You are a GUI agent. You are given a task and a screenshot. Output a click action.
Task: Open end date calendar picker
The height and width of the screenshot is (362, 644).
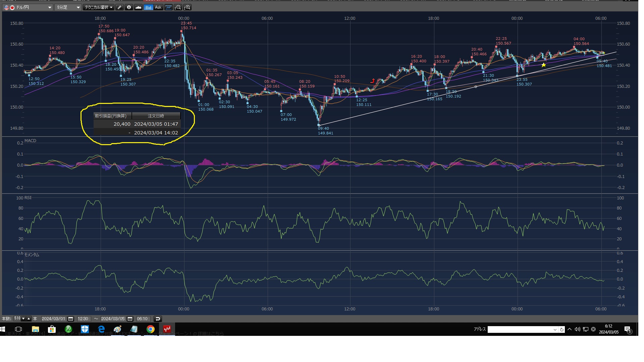pyautogui.click(x=130, y=319)
